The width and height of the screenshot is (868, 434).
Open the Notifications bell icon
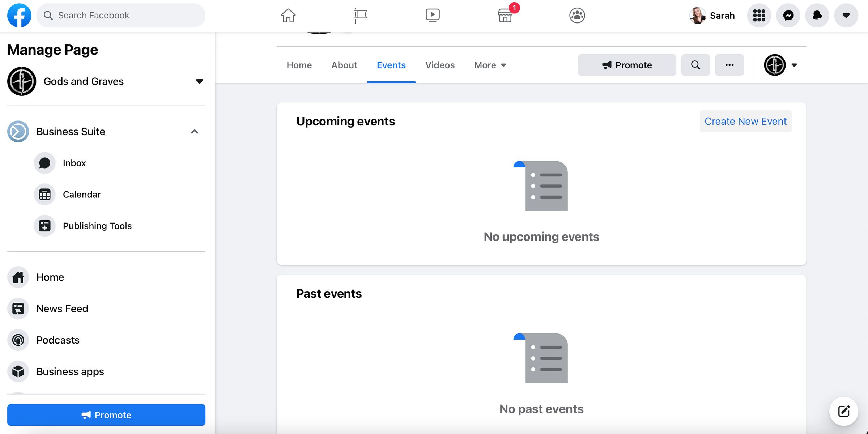pyautogui.click(x=818, y=15)
